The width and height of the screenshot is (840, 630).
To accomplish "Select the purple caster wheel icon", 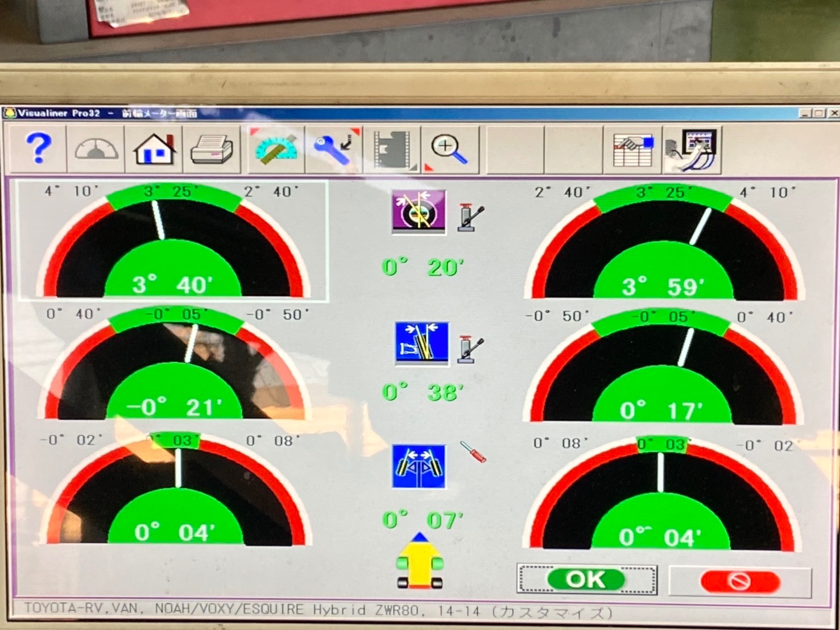I will click(x=419, y=212).
